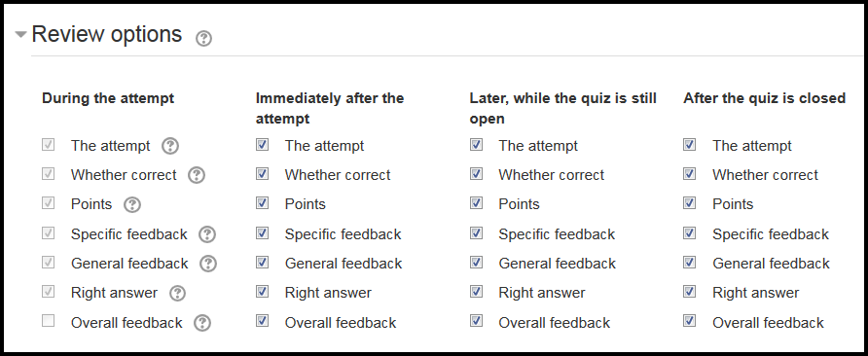Uncheck The attempt under After the quiz is closed
Viewport: 868px width, 356px height.
(x=689, y=145)
